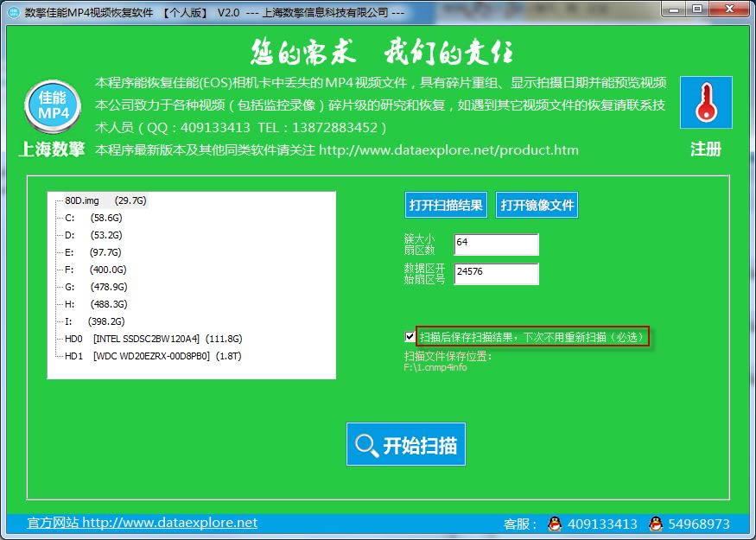Click the scan file path F:\1.cnmp4info

pos(435,367)
